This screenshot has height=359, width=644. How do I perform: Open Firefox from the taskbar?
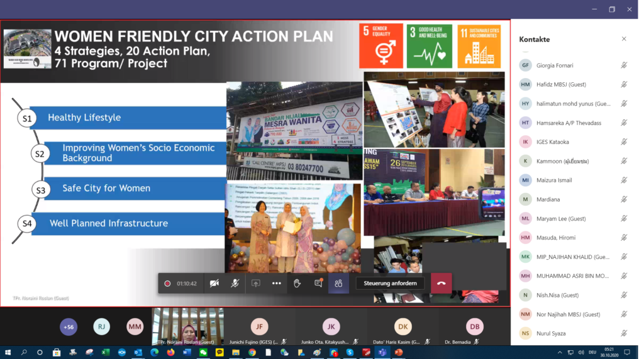[170, 353]
